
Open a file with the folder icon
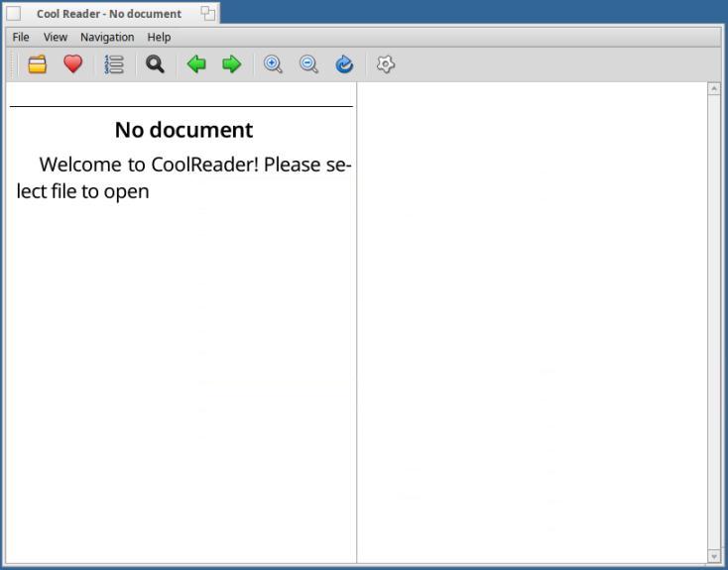pos(37,64)
